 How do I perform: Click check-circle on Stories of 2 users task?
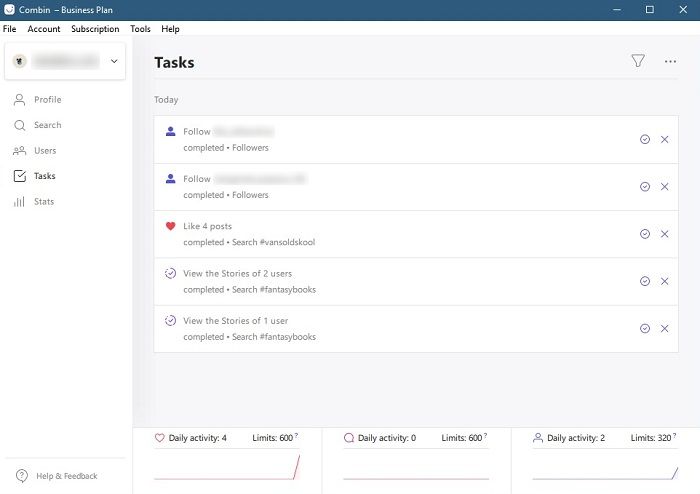(x=645, y=281)
